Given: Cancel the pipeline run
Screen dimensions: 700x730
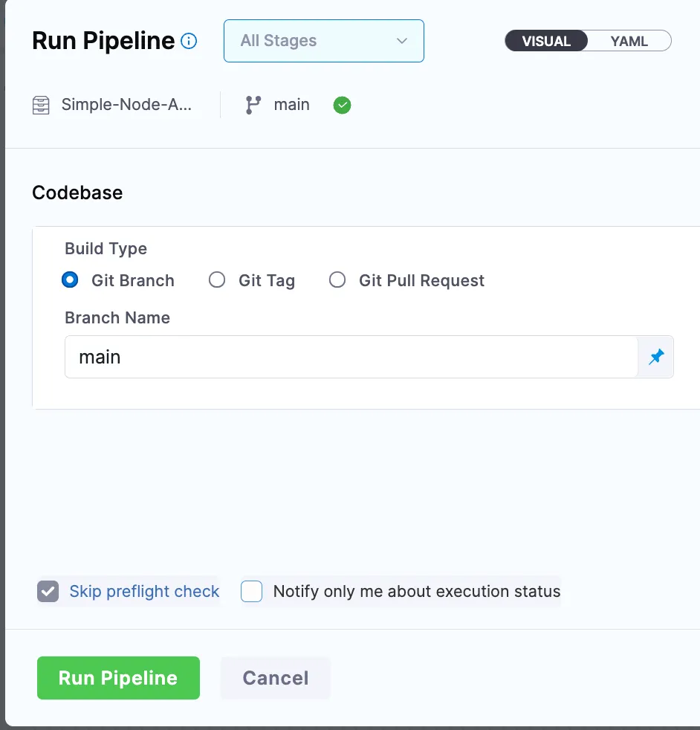Looking at the screenshot, I should click(x=275, y=677).
